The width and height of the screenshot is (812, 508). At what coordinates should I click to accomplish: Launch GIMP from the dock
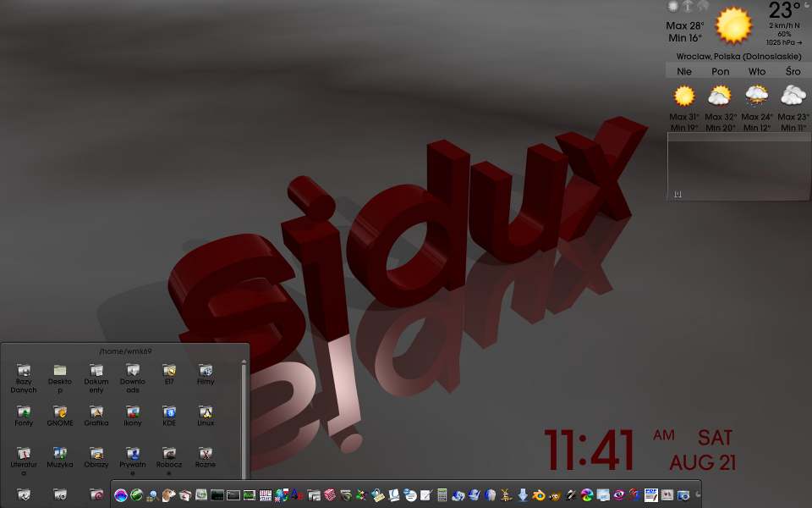point(557,495)
